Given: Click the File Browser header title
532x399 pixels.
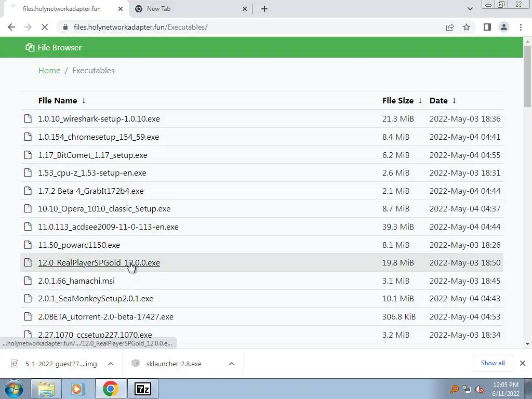Looking at the screenshot, I should point(59,47).
